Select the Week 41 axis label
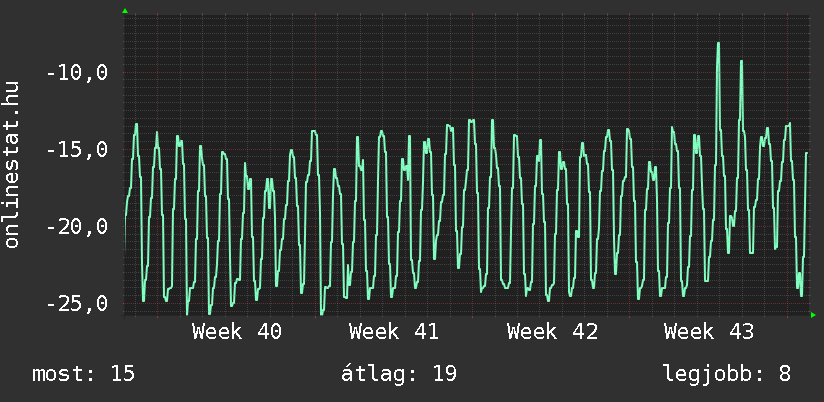824x402 pixels. click(x=393, y=331)
